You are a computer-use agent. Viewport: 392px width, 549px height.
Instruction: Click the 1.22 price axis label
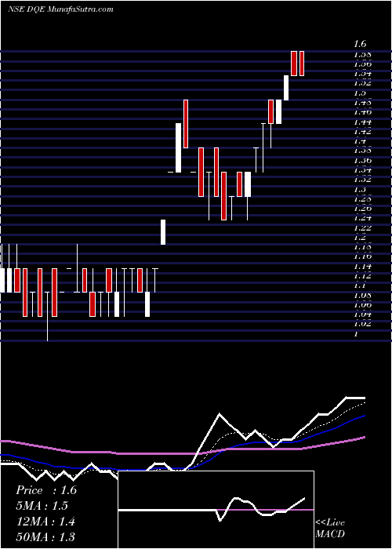click(x=362, y=227)
